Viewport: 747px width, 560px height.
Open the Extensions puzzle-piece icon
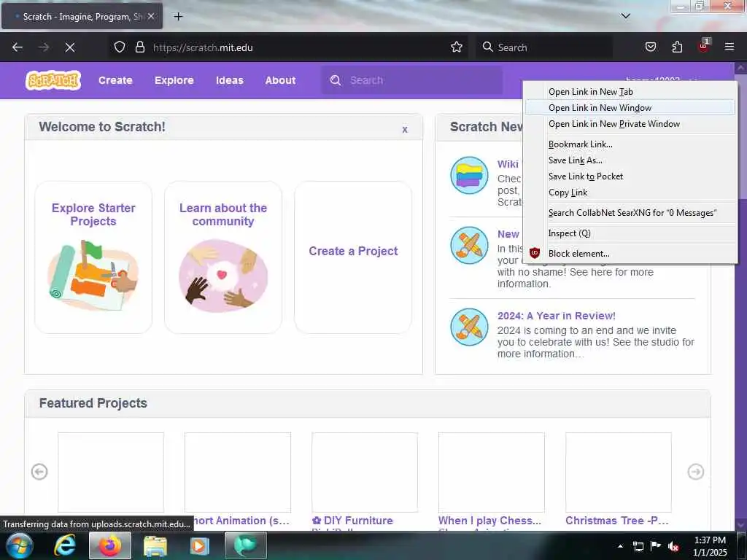tap(677, 47)
